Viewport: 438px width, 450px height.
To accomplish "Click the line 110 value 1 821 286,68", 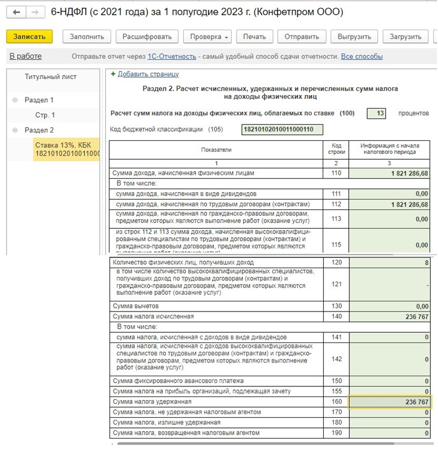I will coord(389,173).
